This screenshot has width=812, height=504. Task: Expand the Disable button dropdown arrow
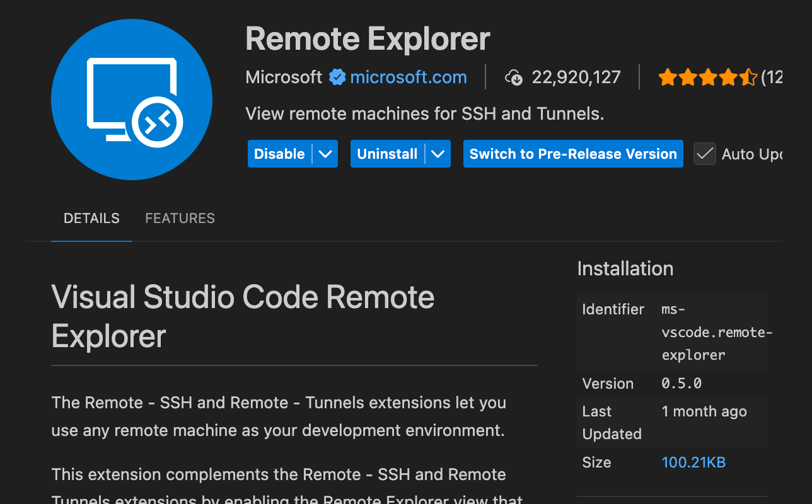325,154
